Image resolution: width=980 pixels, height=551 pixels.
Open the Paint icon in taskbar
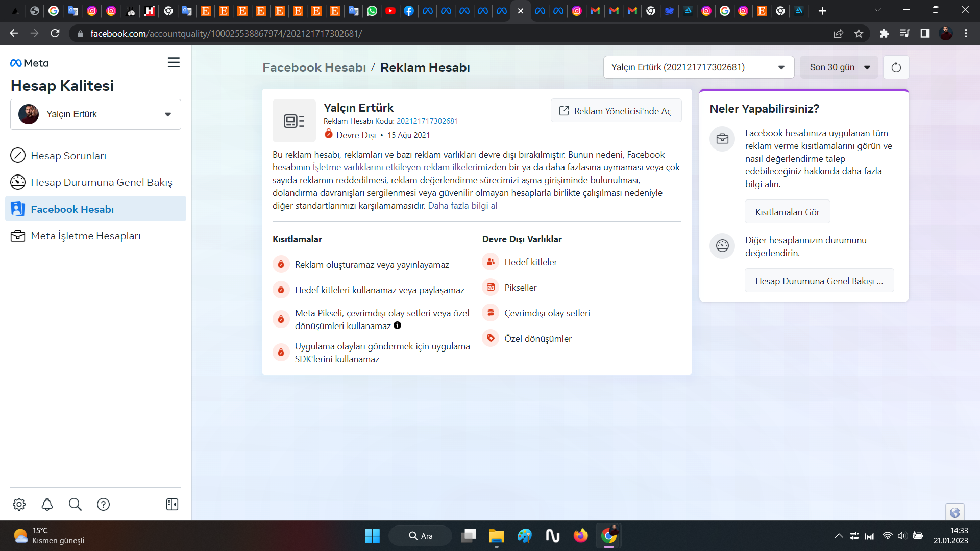pos(524,536)
